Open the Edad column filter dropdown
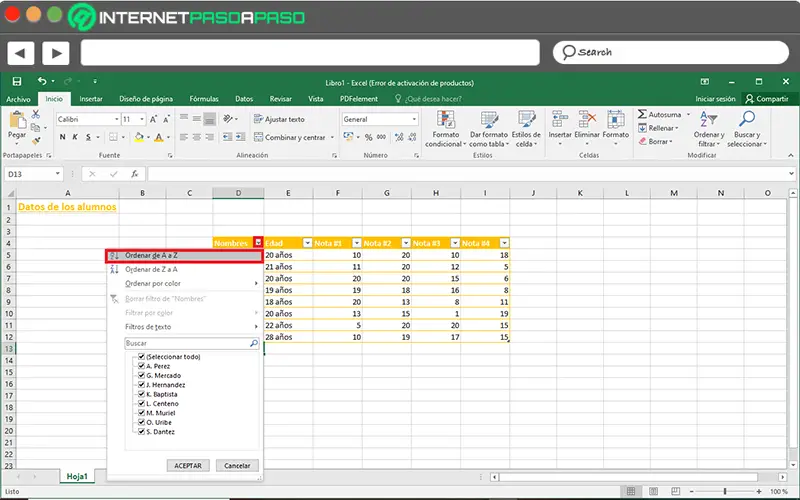The image size is (800, 500). click(x=308, y=243)
